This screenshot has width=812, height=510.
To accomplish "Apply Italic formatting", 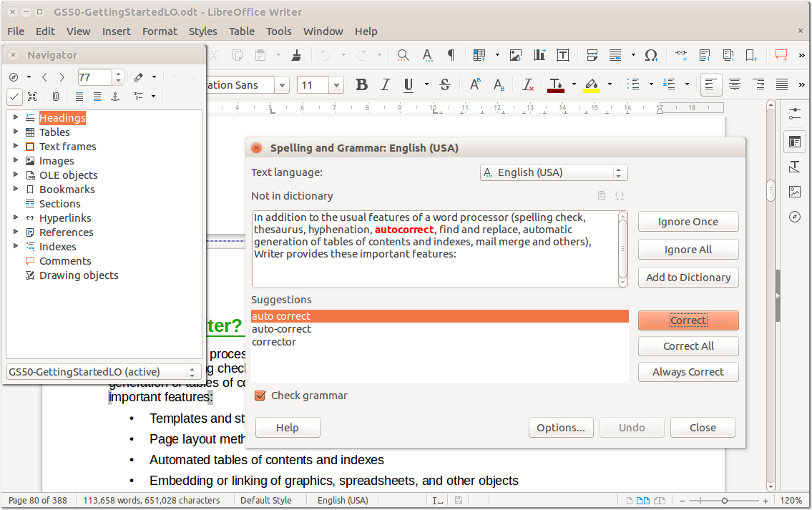I will coord(385,84).
